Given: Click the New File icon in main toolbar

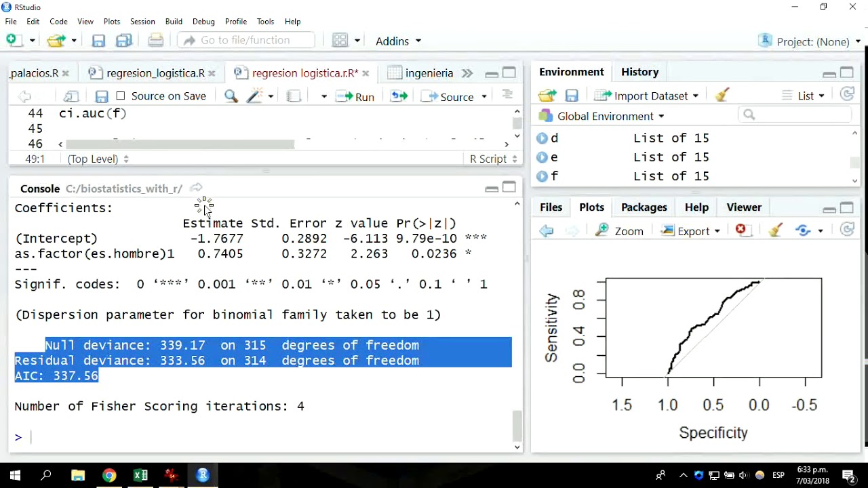Looking at the screenshot, I should click(14, 41).
